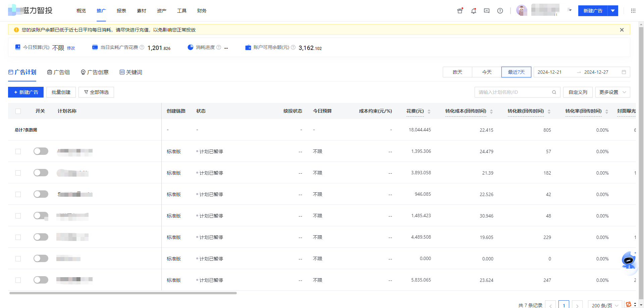Select the header row checkbox to select all
The height and width of the screenshot is (308, 644).
18,111
